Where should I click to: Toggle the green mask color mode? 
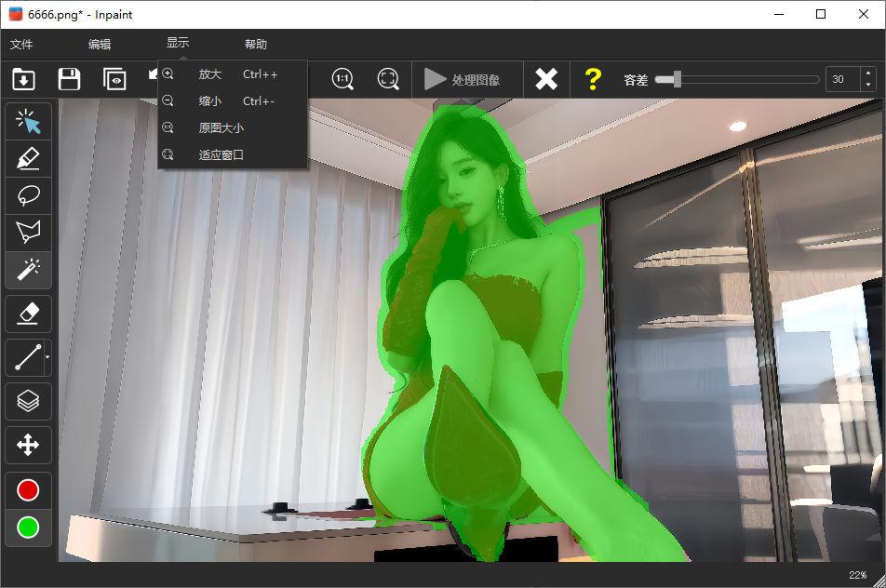28,528
